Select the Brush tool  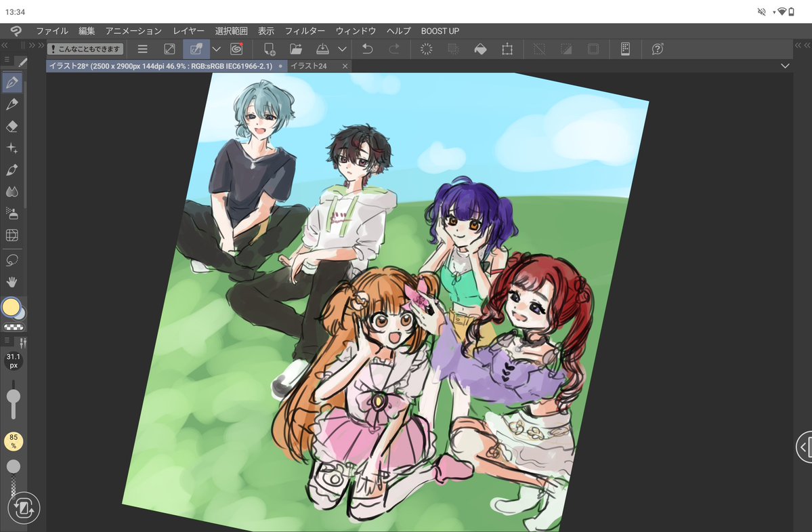tap(12, 170)
